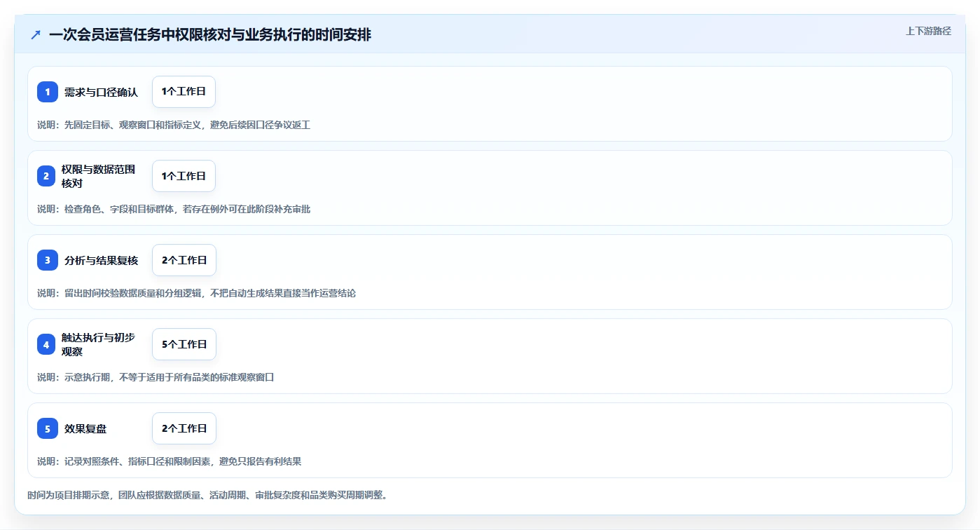Click the main title 一次会员运营任务中权限核对
Screen dimensions: 980x530
click(x=210, y=35)
